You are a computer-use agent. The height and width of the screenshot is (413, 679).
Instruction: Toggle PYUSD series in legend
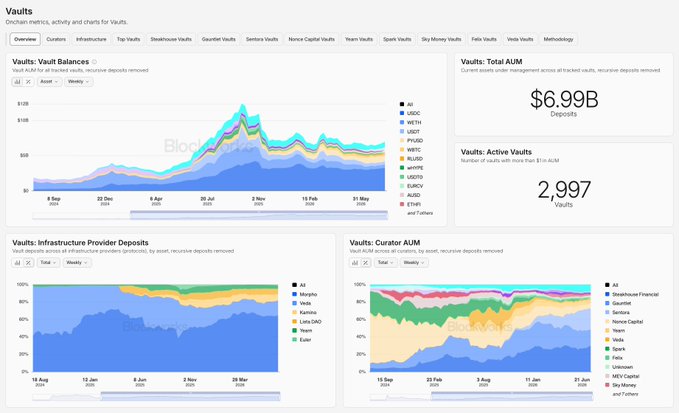pyautogui.click(x=411, y=141)
